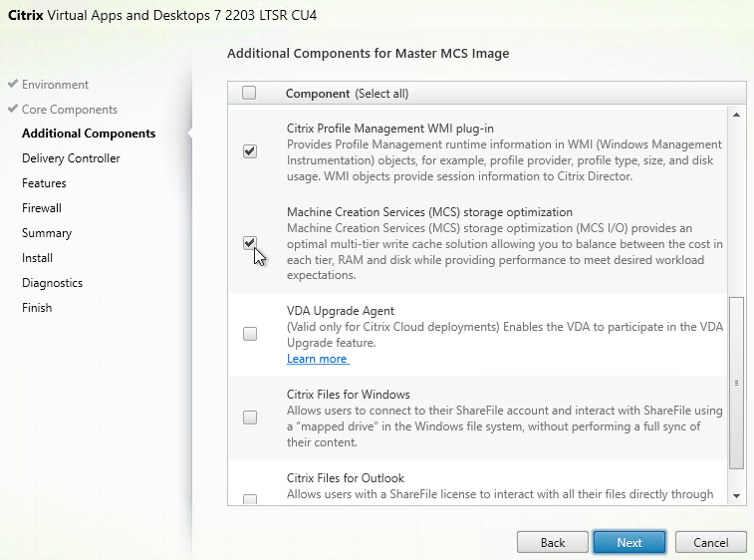Click the Environment completed checkmark icon
This screenshot has height=560, width=754.
pos(13,84)
